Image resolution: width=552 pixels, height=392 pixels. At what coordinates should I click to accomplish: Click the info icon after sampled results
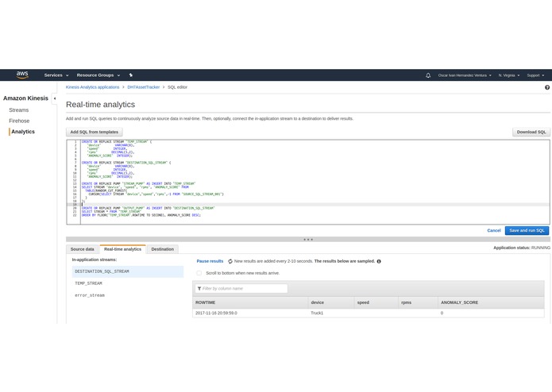[x=379, y=261]
